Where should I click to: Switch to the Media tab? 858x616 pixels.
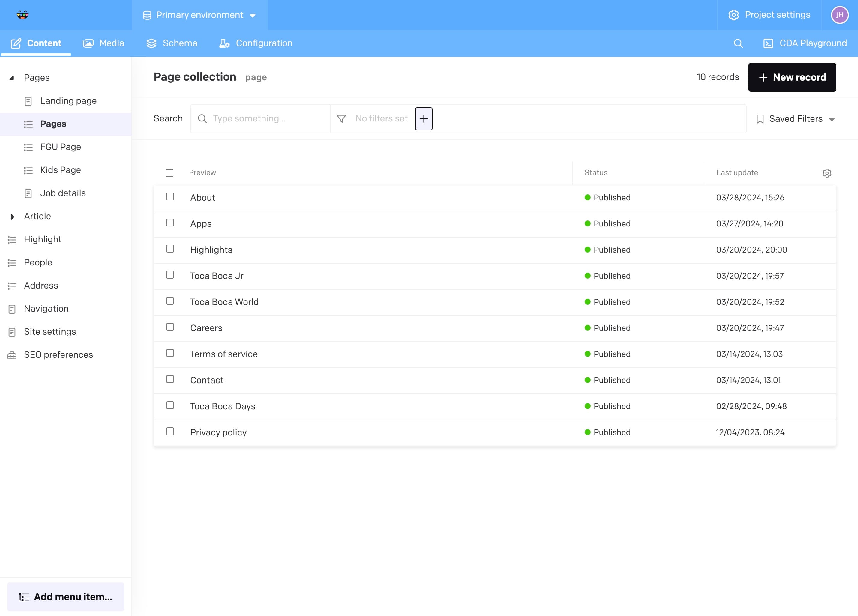(103, 43)
